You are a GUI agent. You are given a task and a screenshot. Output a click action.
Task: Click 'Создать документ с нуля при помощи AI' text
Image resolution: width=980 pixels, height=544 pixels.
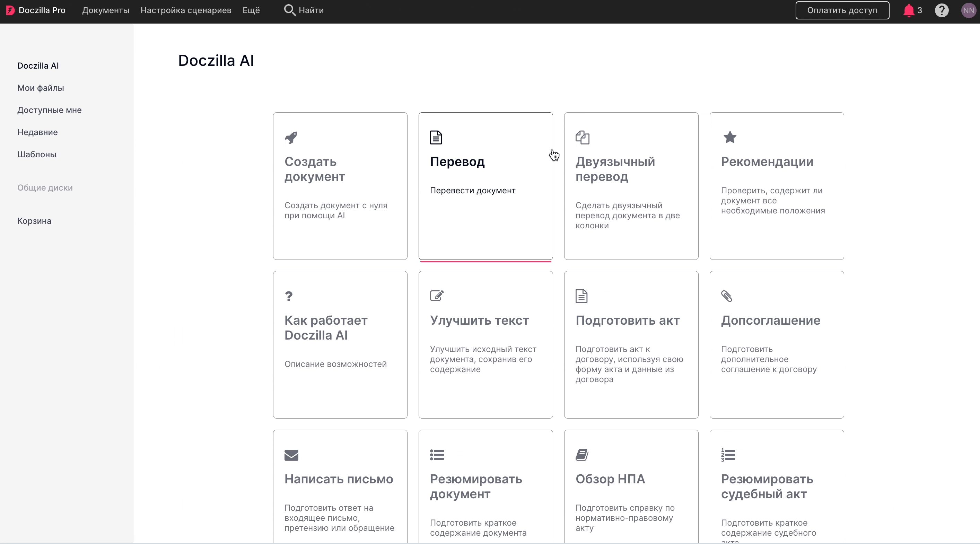[x=336, y=210]
